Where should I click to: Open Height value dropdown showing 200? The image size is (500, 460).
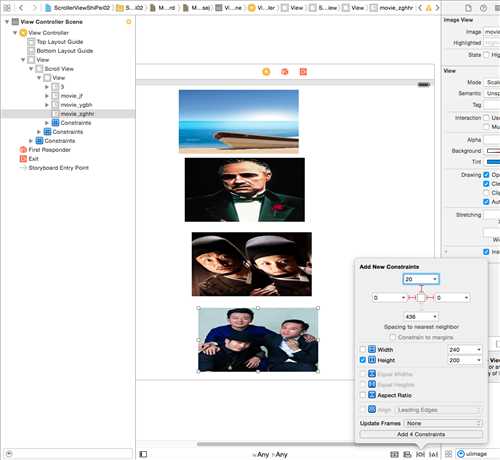point(479,360)
